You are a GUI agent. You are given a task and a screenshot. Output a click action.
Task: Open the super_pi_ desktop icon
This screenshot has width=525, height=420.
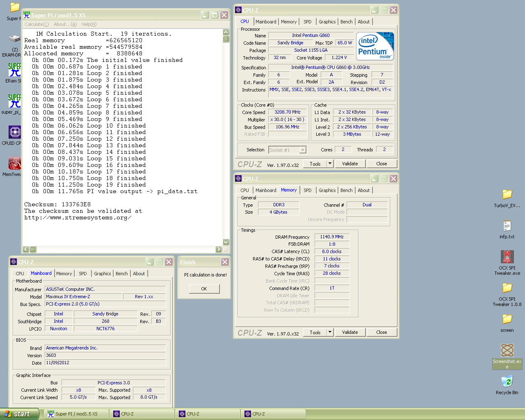pos(15,101)
